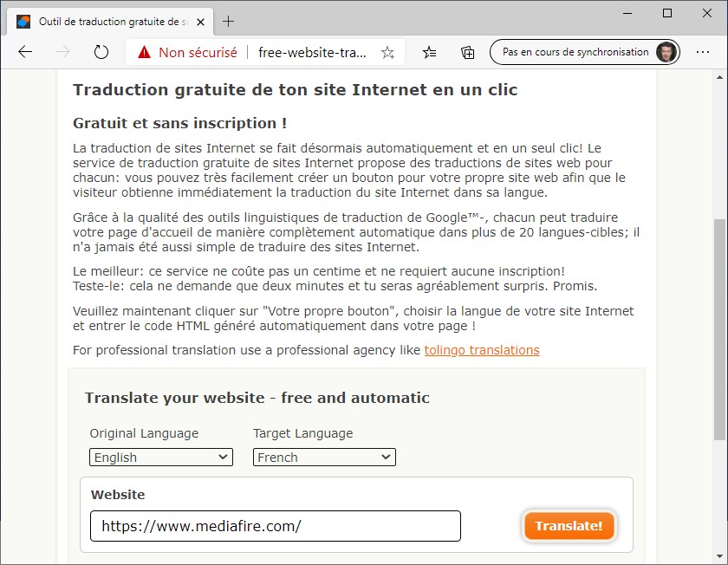728x565 pixels.
Task: Click the browser back arrow
Action: pos(25,52)
